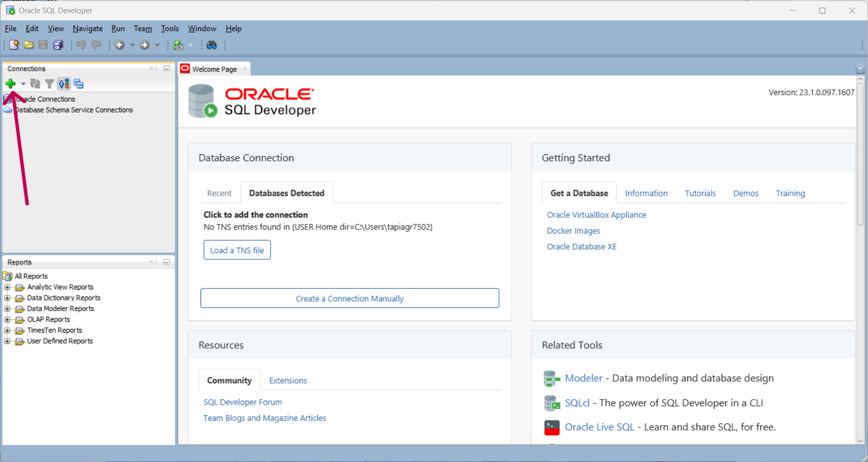Expand OLAP Reports node
This screenshot has width=868, height=462.
coord(7,320)
